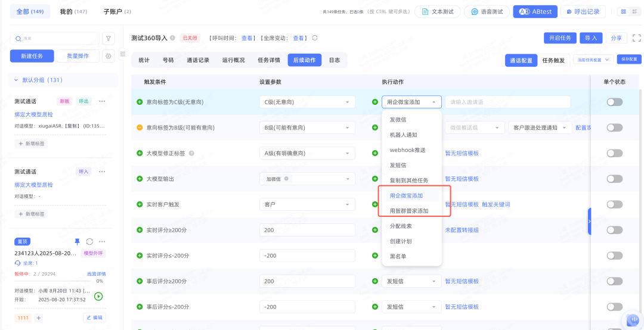Click the filter funnel icon beside search
The height and width of the screenshot is (330, 644).
click(x=109, y=38)
